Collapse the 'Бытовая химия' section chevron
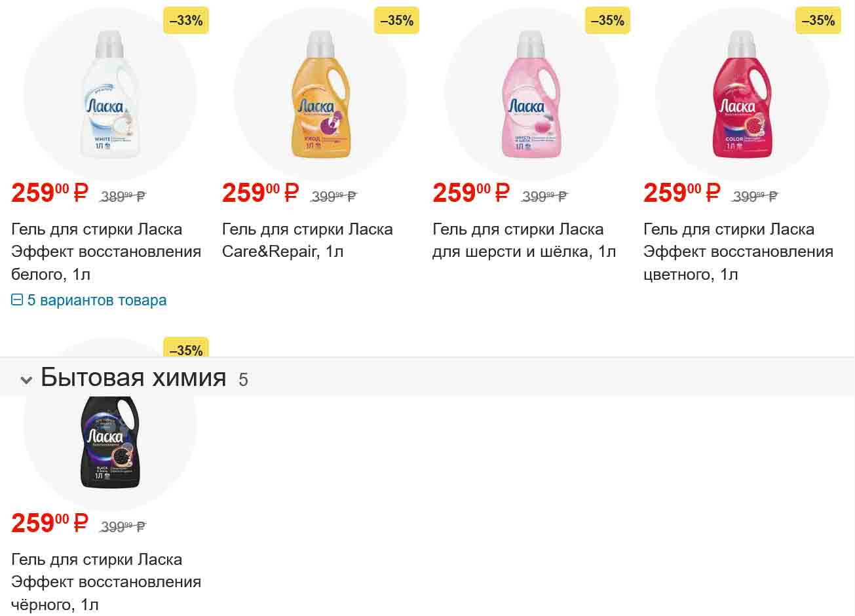Image resolution: width=855 pixels, height=616 pixels. coord(26,380)
